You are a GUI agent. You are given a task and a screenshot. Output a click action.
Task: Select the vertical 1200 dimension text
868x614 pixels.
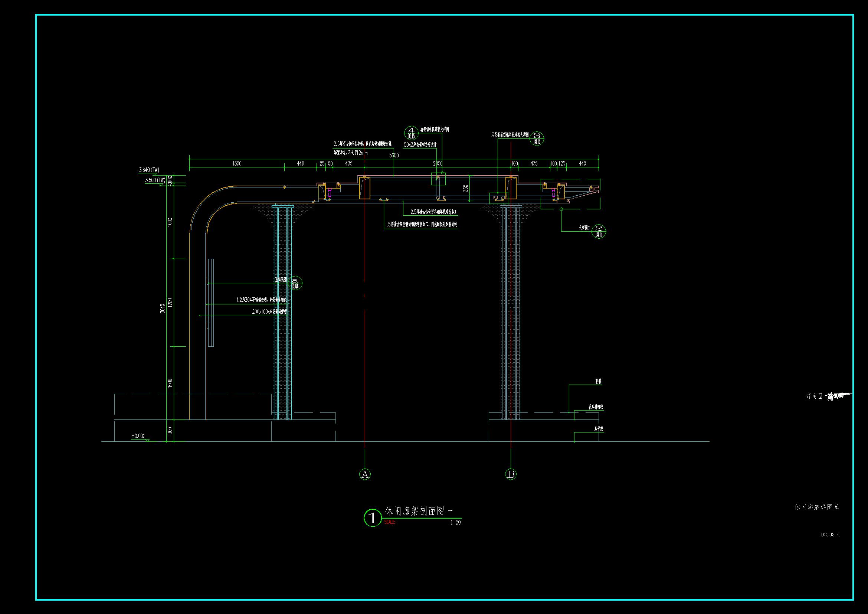pyautogui.click(x=170, y=303)
